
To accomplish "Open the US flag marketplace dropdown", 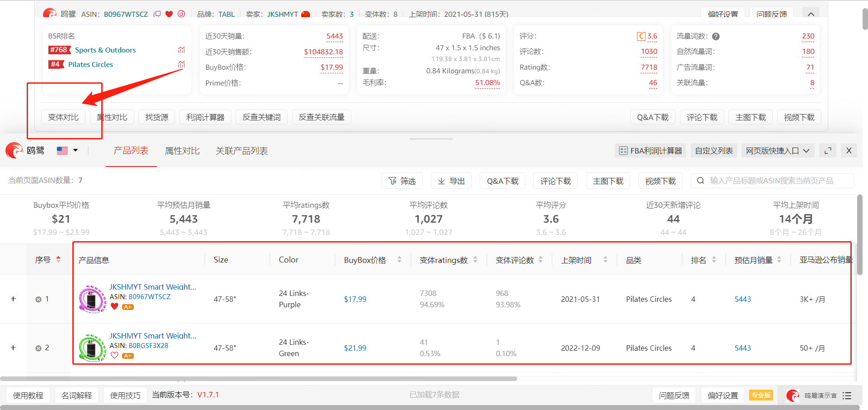I will point(67,150).
